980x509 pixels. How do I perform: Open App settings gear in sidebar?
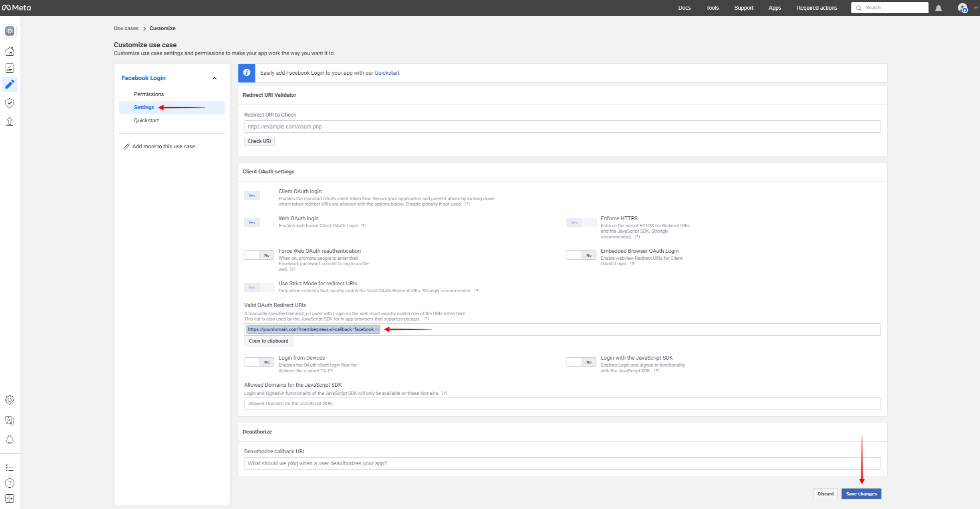tap(9, 400)
